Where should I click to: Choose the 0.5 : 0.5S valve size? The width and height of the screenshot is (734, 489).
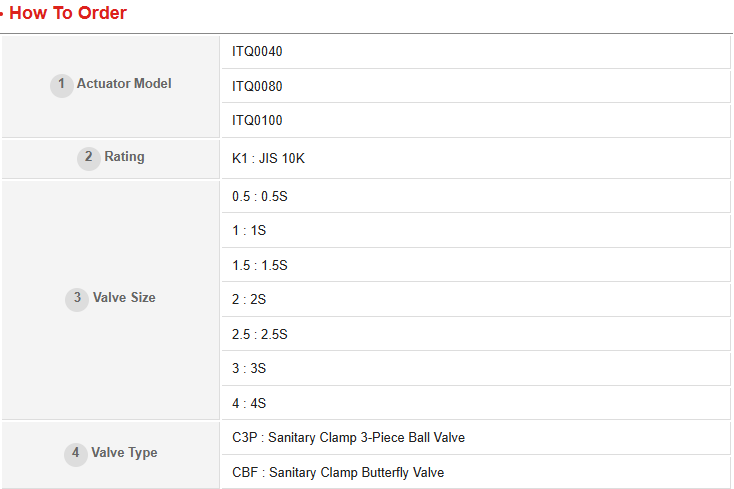pos(259,196)
